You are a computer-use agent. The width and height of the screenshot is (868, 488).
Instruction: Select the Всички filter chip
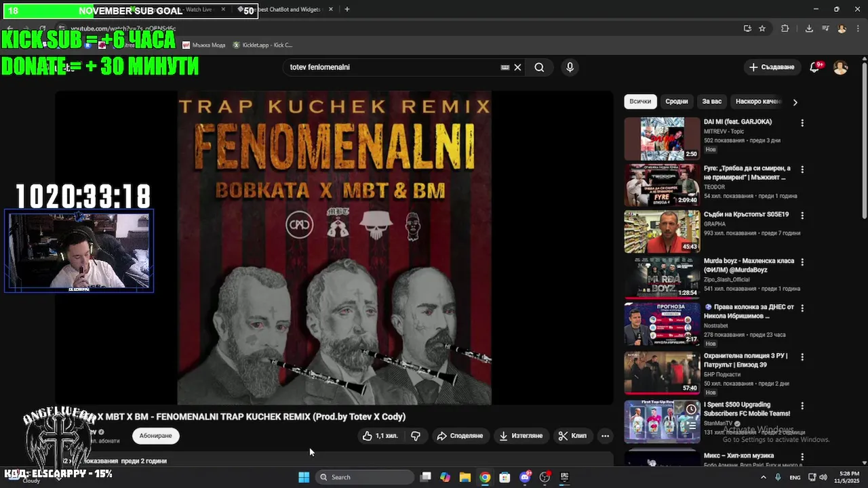click(x=640, y=102)
